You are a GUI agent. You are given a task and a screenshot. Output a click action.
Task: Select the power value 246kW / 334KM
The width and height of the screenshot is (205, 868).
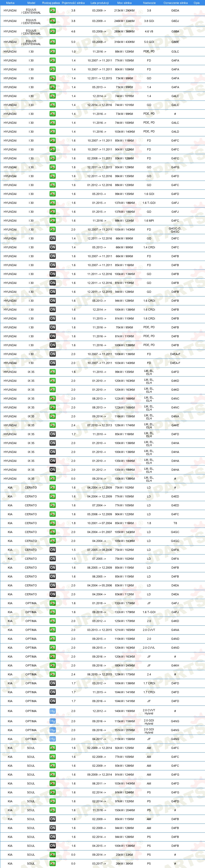pyautogui.click(x=124, y=21)
